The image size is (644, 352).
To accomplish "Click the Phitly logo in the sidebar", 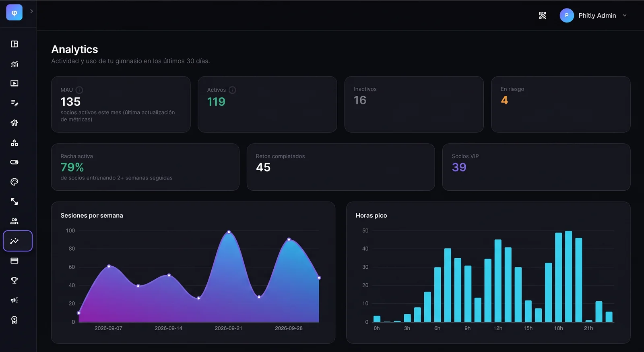I will (x=14, y=12).
